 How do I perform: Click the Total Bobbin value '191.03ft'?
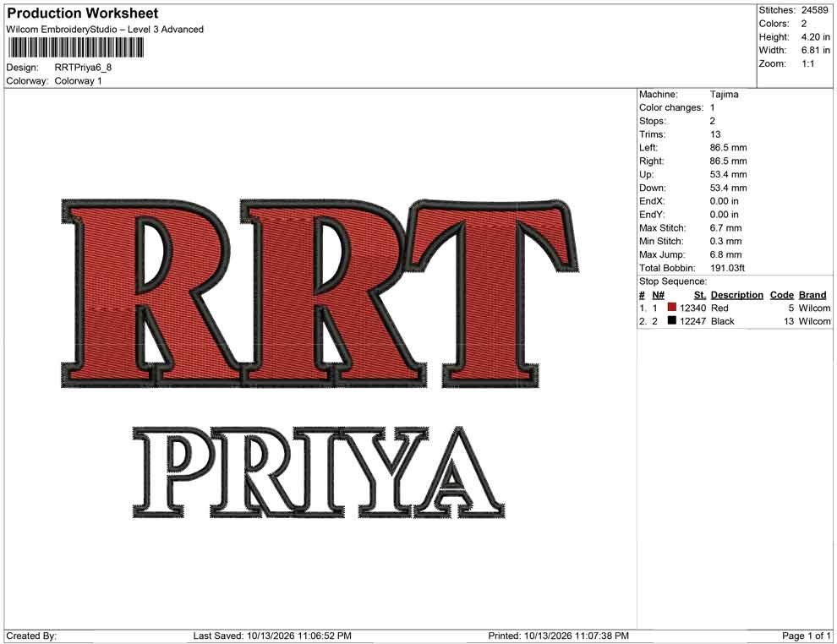[x=727, y=268]
